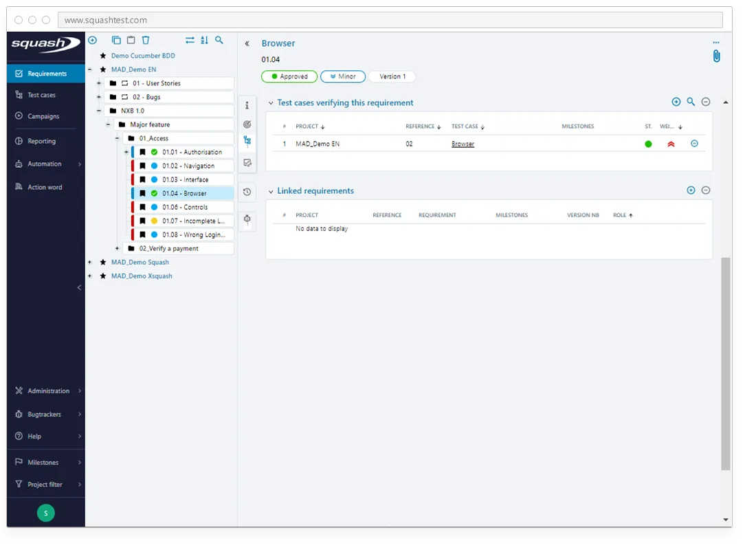Open the coverage target anchor icon
Viewport: 756px width, 550px height.
click(x=247, y=124)
